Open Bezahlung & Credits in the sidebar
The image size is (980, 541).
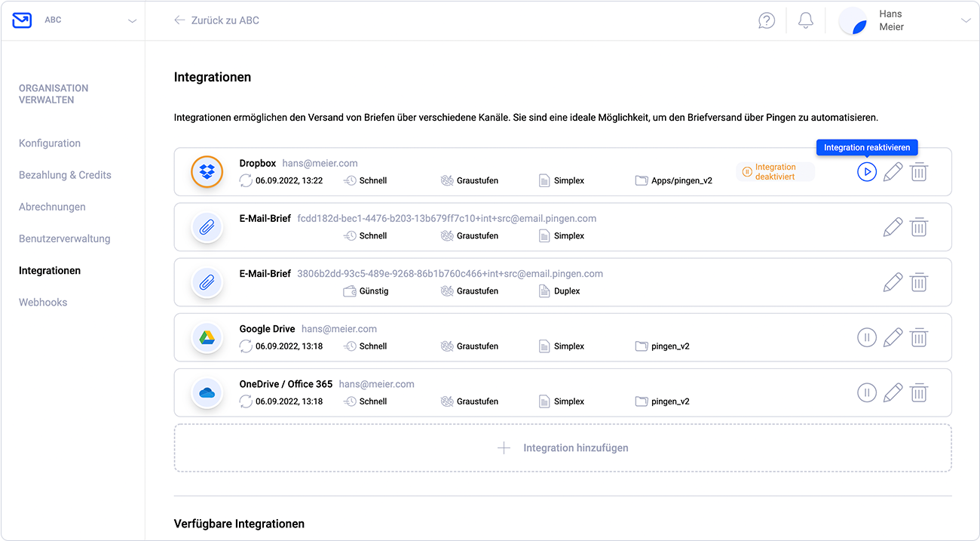click(x=65, y=175)
